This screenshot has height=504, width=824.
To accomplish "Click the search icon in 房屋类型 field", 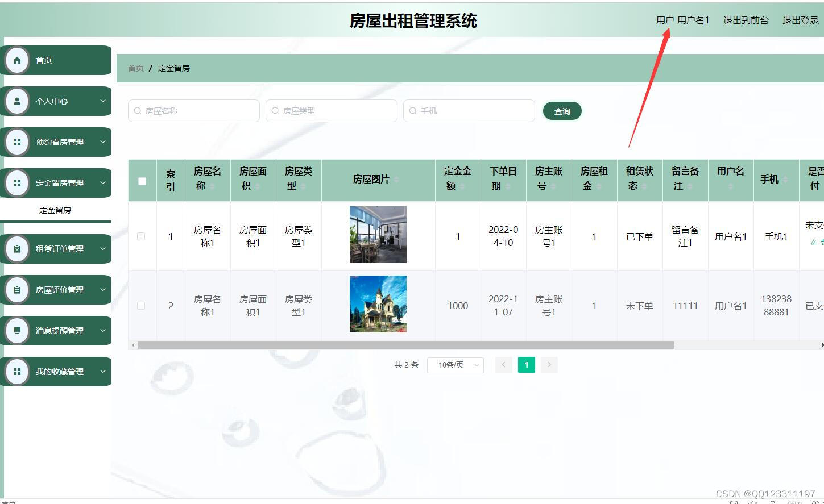I will (x=275, y=111).
